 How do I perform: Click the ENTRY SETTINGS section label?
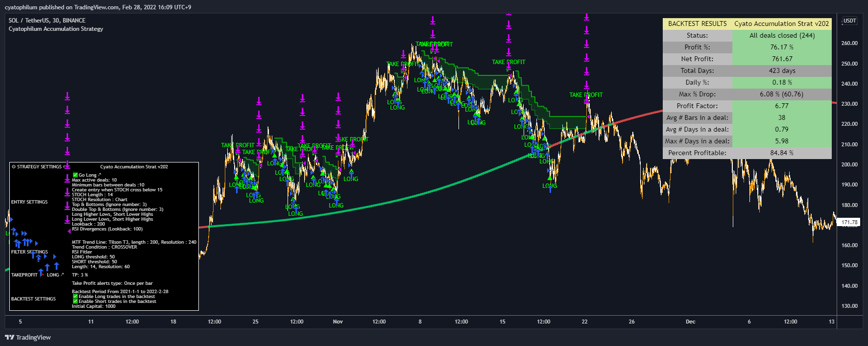pos(29,202)
